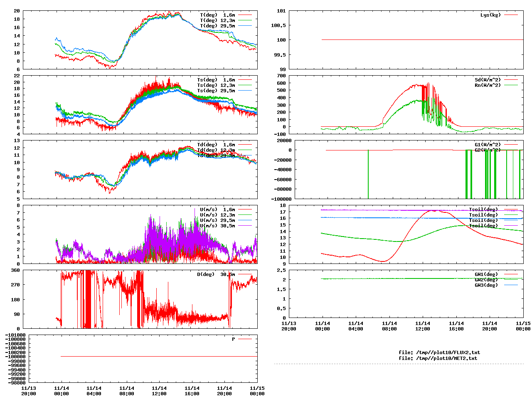
Task: Click the 700 tick on Sd/Rn plot axis
Action: point(281,76)
